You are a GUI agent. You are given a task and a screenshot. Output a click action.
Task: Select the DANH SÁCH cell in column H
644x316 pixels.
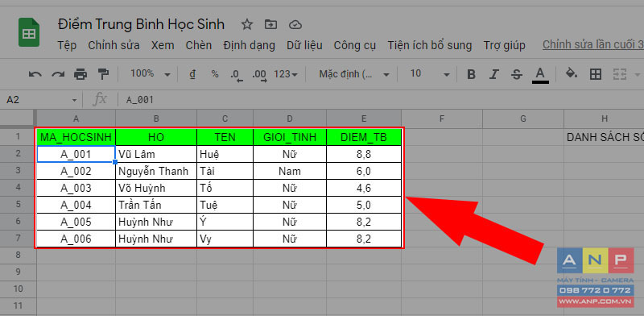[605, 137]
